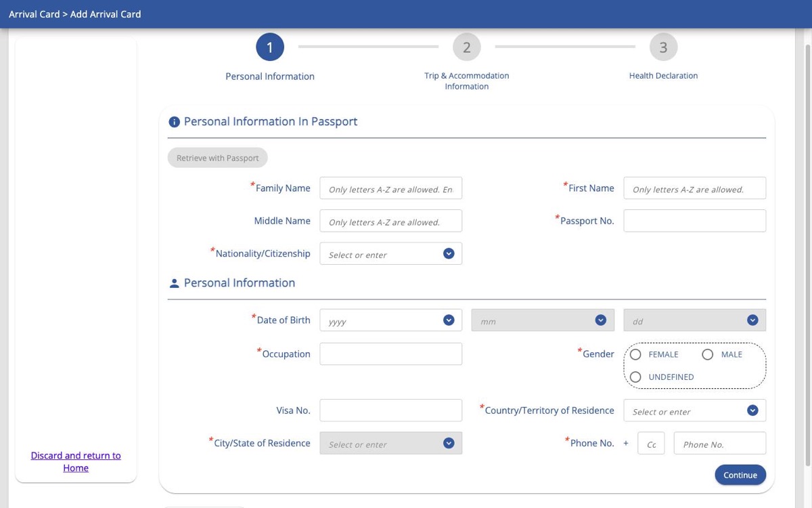This screenshot has width=812, height=508.
Task: Click the step 1 Personal Information circle
Action: (x=270, y=47)
